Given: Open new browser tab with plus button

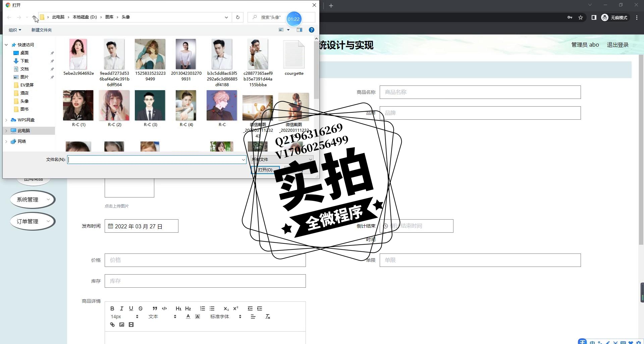Looking at the screenshot, I should coord(331,5).
